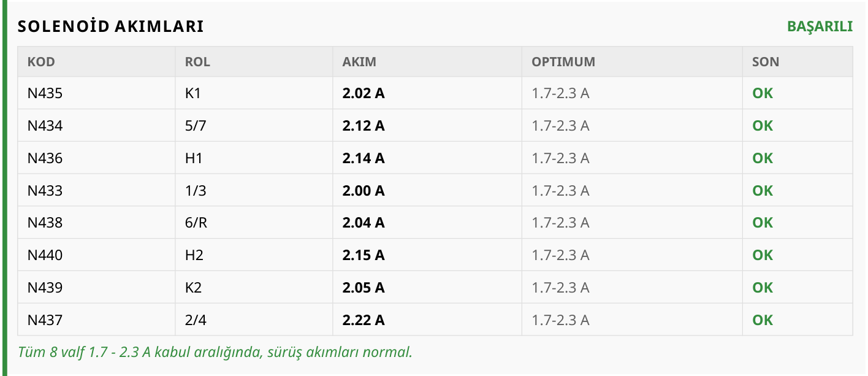
Task: Click the optimum range for N438
Action: [560, 223]
